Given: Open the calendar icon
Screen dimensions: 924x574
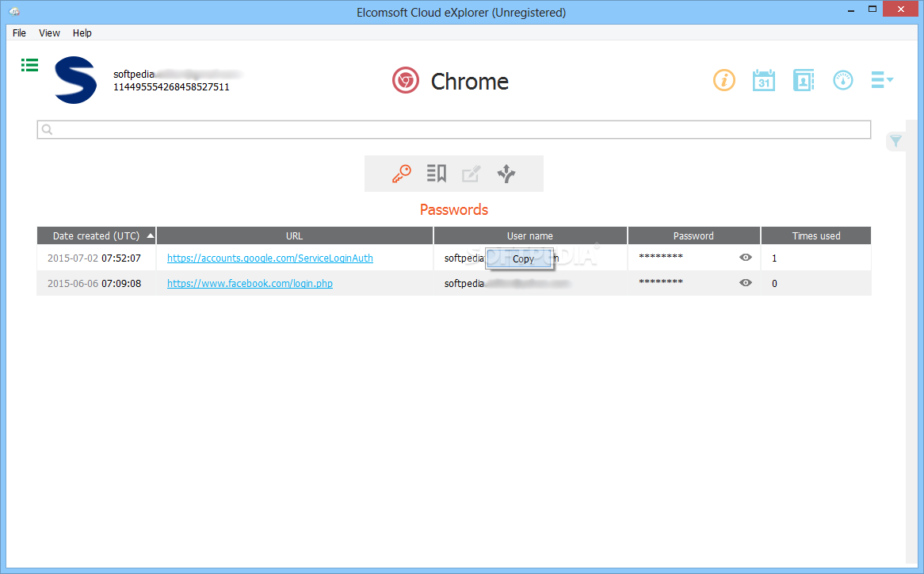Looking at the screenshot, I should tap(764, 80).
